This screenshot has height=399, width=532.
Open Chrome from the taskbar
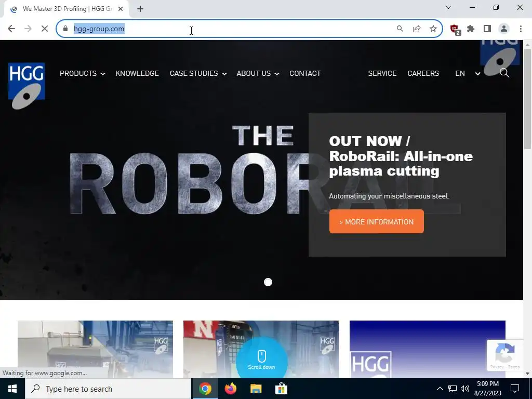tap(205, 389)
